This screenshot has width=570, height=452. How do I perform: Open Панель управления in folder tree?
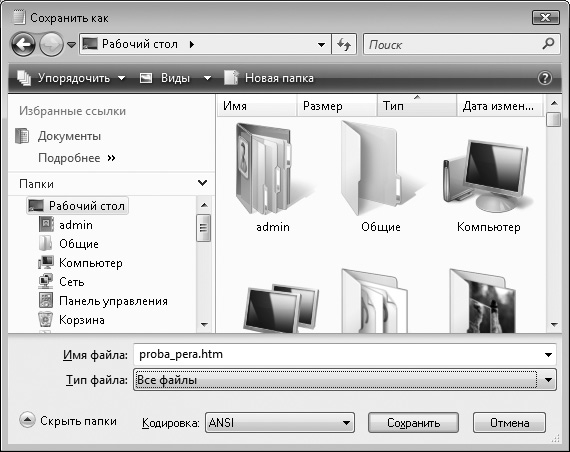103,301
